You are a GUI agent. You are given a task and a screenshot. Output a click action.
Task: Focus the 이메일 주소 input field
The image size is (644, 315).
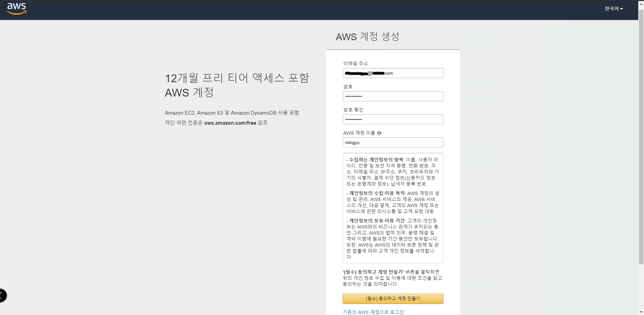393,73
